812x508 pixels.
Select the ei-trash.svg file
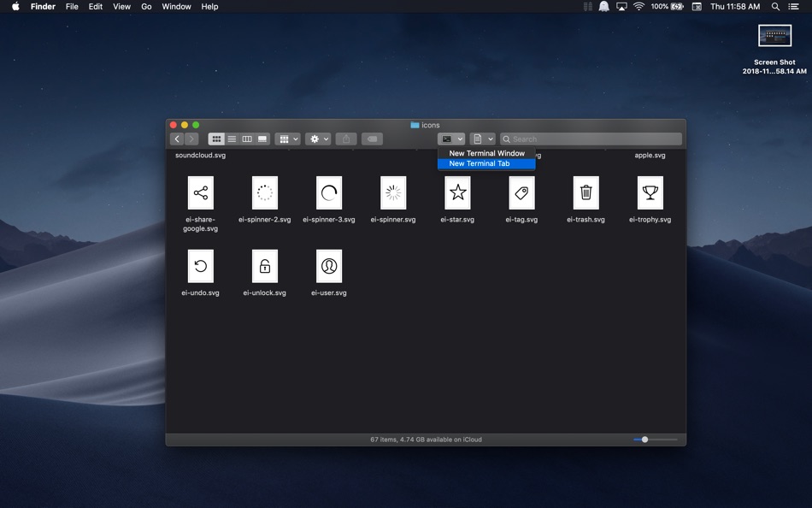coord(585,199)
